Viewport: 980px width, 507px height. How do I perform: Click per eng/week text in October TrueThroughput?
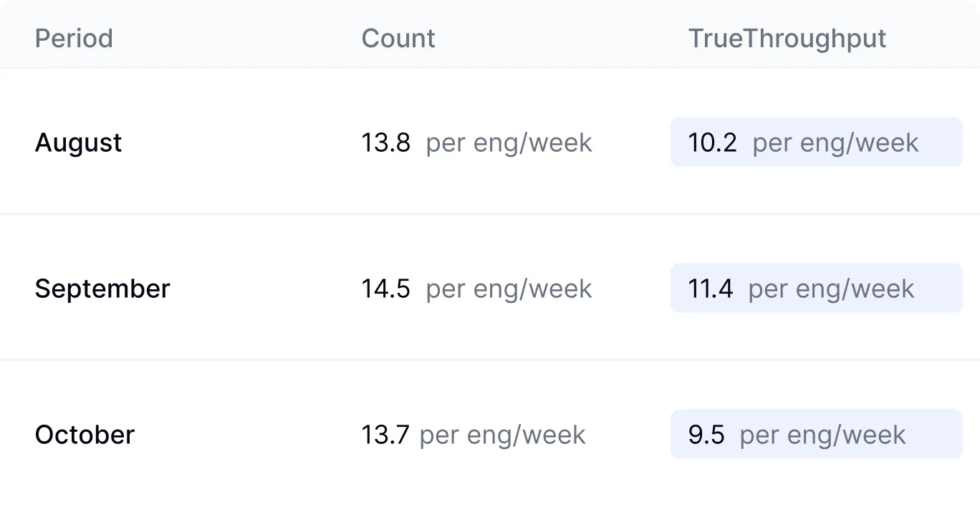[823, 435]
